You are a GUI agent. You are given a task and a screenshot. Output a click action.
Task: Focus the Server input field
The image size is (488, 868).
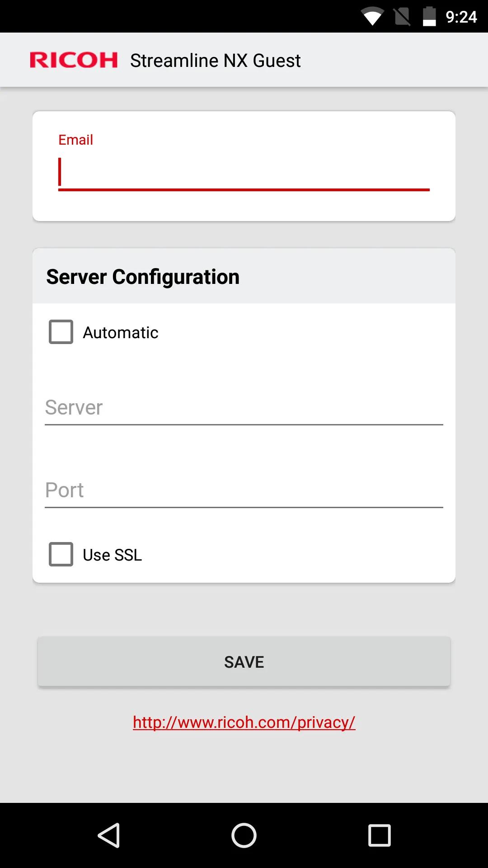[244, 408]
